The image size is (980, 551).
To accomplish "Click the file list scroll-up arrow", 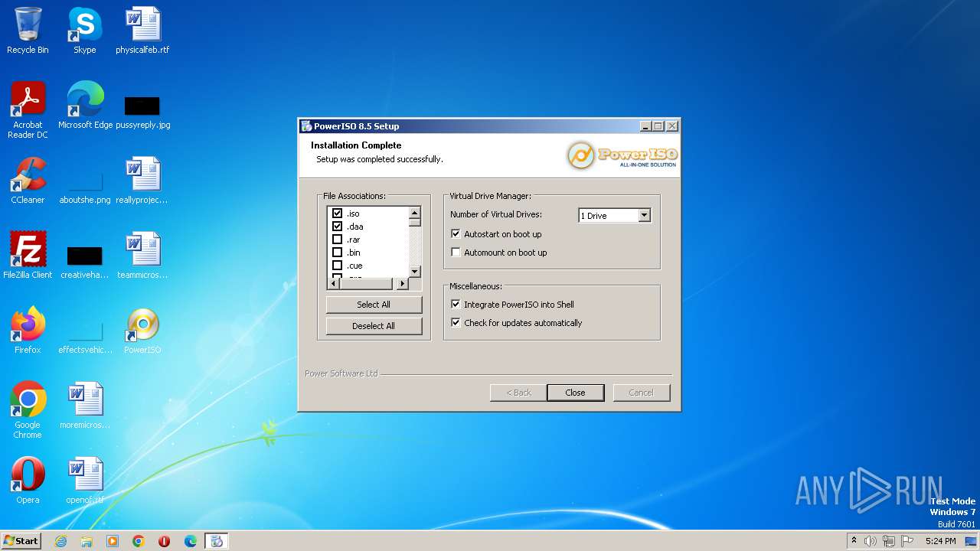I will [415, 214].
